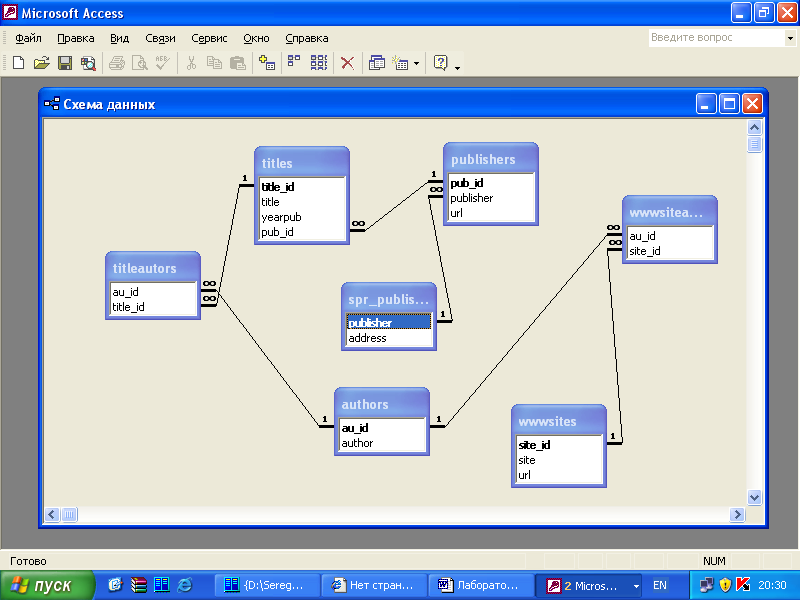This screenshot has width=800, height=600.
Task: Click the пуск Start button
Action: coord(47,585)
